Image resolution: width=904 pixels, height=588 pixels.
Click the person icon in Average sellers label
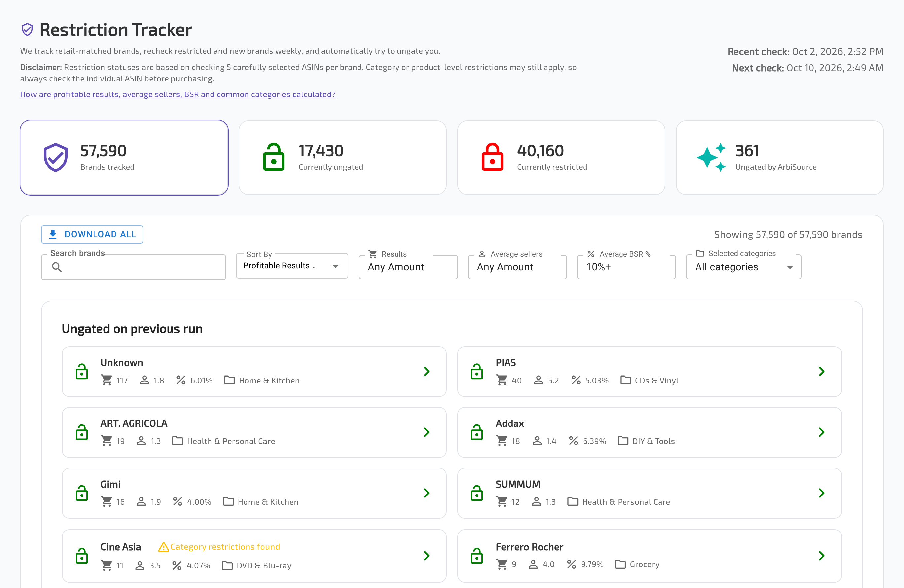482,254
